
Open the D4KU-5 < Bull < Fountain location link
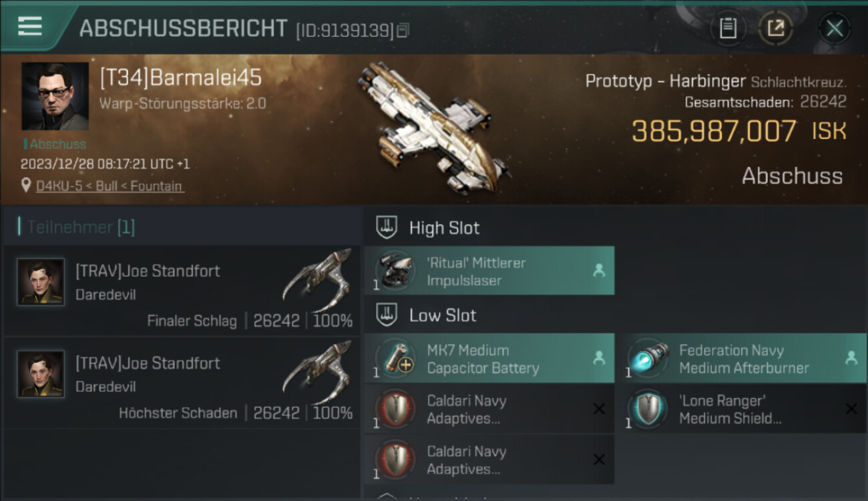(x=110, y=186)
